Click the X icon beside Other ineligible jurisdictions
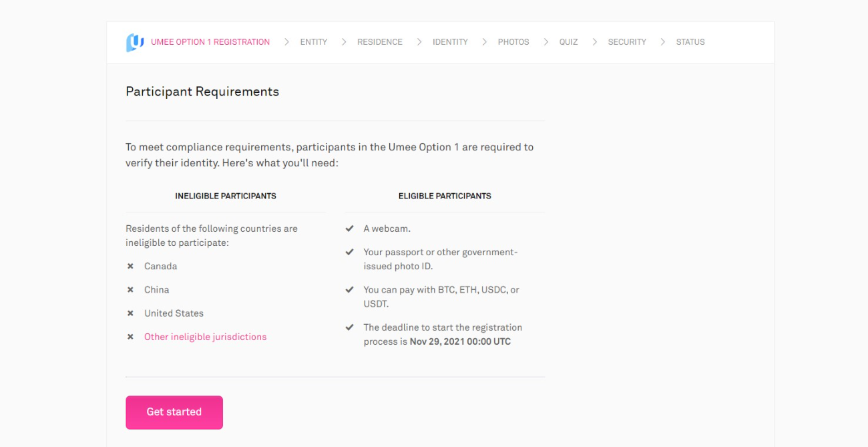This screenshot has height=447, width=868. (x=130, y=337)
